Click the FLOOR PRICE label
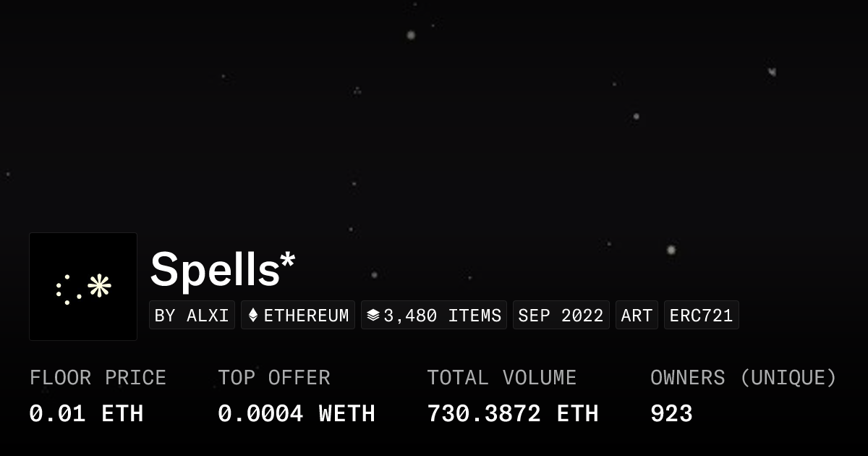 tap(98, 378)
